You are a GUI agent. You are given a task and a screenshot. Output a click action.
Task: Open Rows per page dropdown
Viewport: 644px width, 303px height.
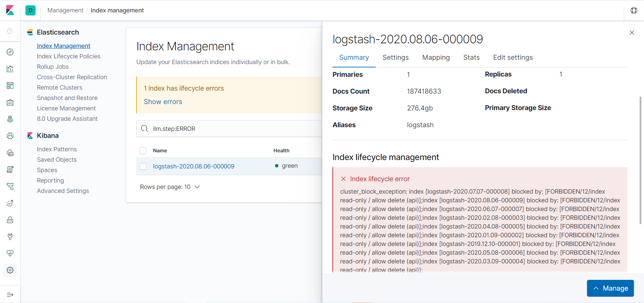point(170,187)
